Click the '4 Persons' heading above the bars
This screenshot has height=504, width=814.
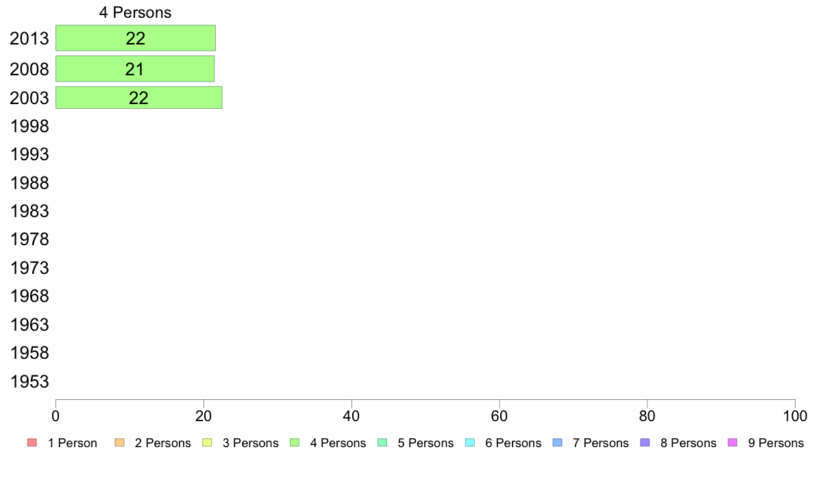[x=135, y=12]
